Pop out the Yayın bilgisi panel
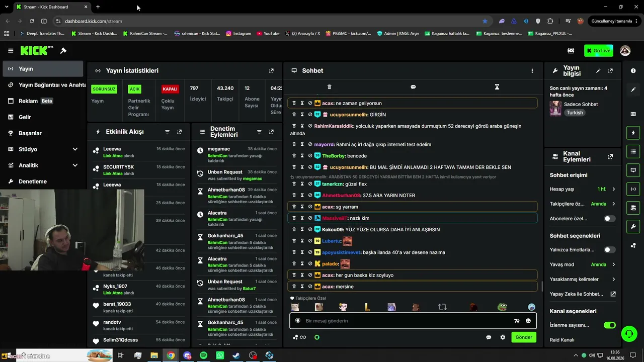The width and height of the screenshot is (644, 362). point(610,71)
